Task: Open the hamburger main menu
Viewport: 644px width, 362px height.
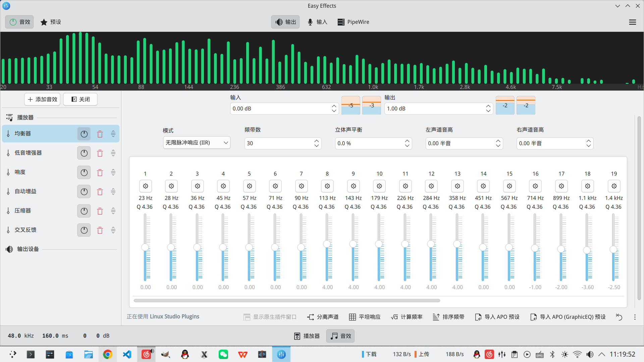Action: 632,22
